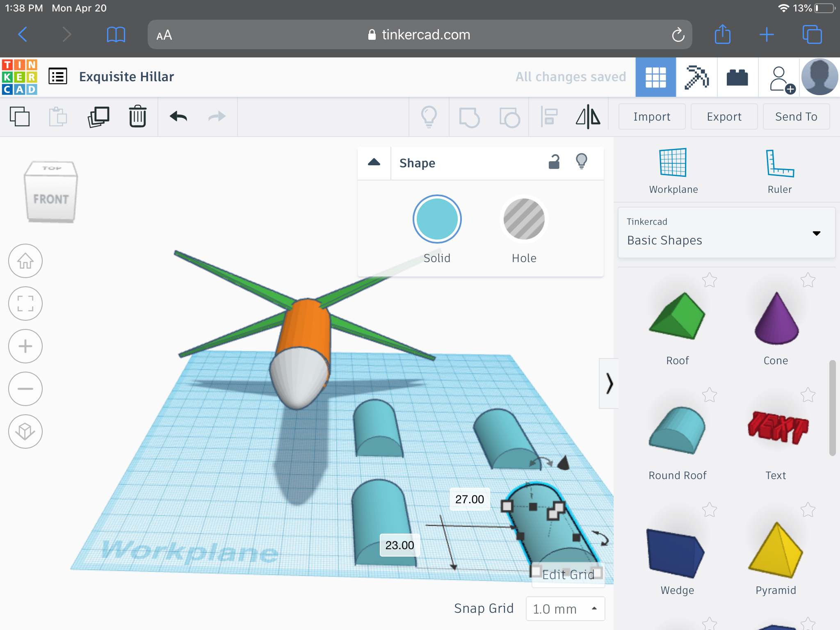Click the 27.00 dimension value

tap(470, 499)
